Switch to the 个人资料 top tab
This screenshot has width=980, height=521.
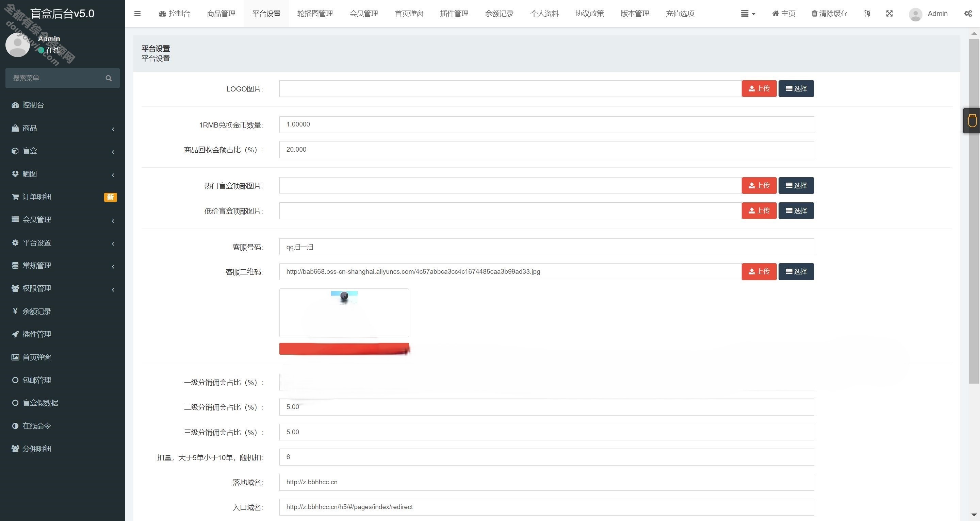(544, 14)
